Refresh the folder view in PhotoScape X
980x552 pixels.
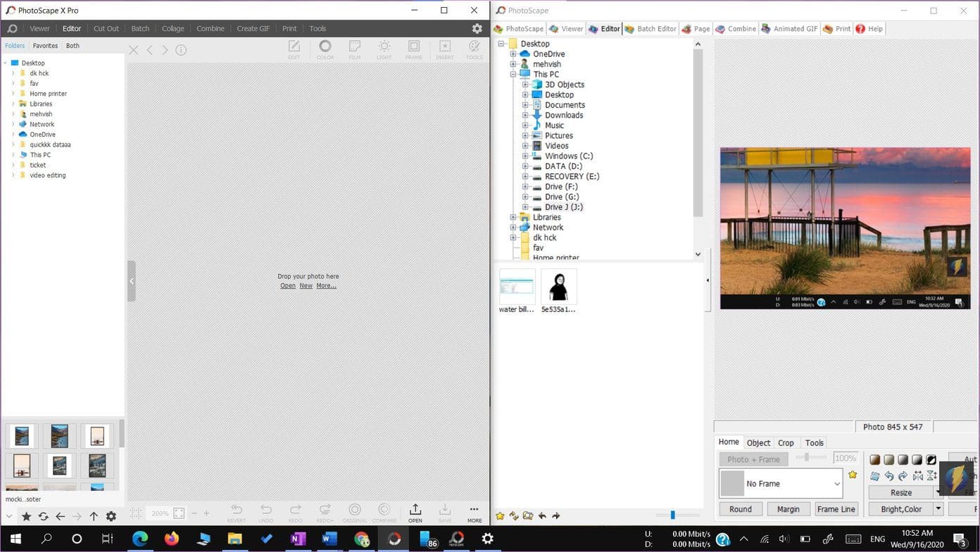43,516
